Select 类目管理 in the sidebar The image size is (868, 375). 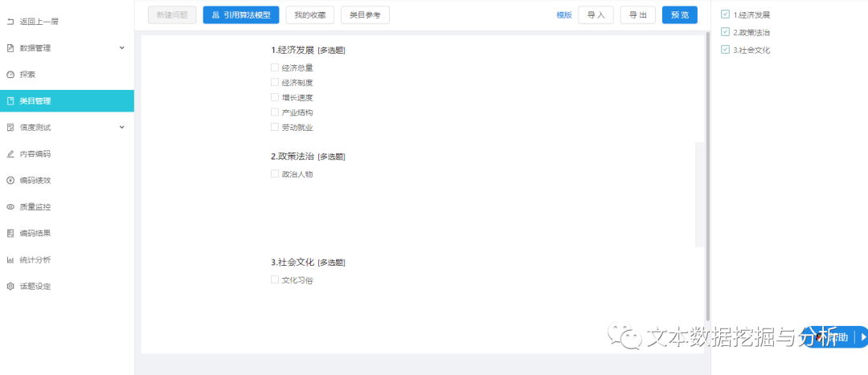click(67, 100)
